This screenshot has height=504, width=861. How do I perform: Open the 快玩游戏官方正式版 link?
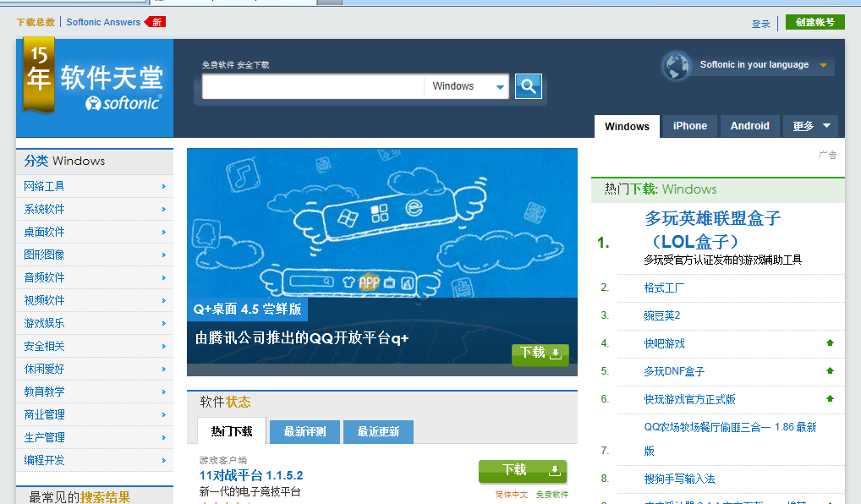pos(689,400)
